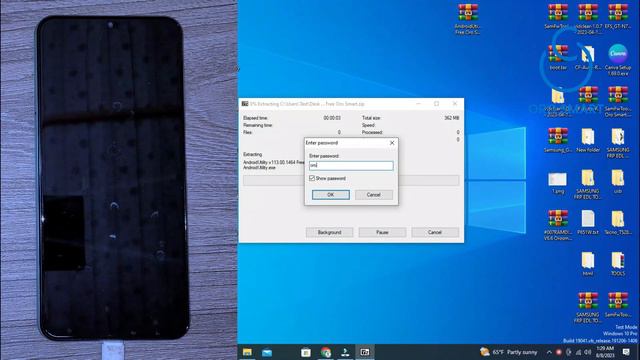This screenshot has height=360, width=640.
Task: Click the active WinRAR taskbar button
Action: click(365, 352)
